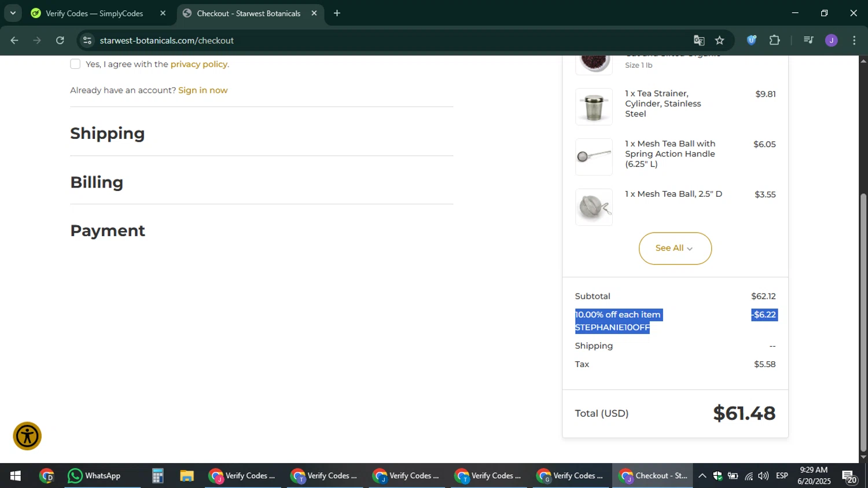The image size is (868, 488).
Task: Select the $3.55 item price
Action: (x=765, y=195)
